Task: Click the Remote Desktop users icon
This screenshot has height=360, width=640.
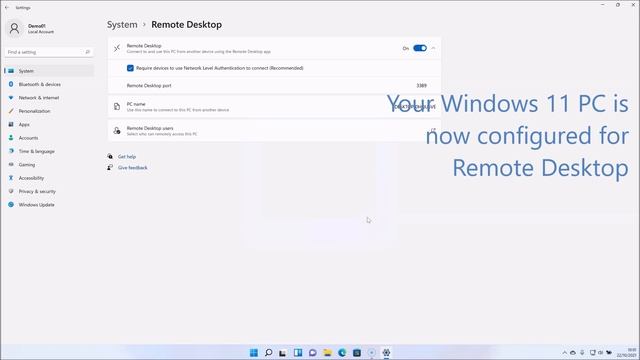Action: [x=117, y=131]
